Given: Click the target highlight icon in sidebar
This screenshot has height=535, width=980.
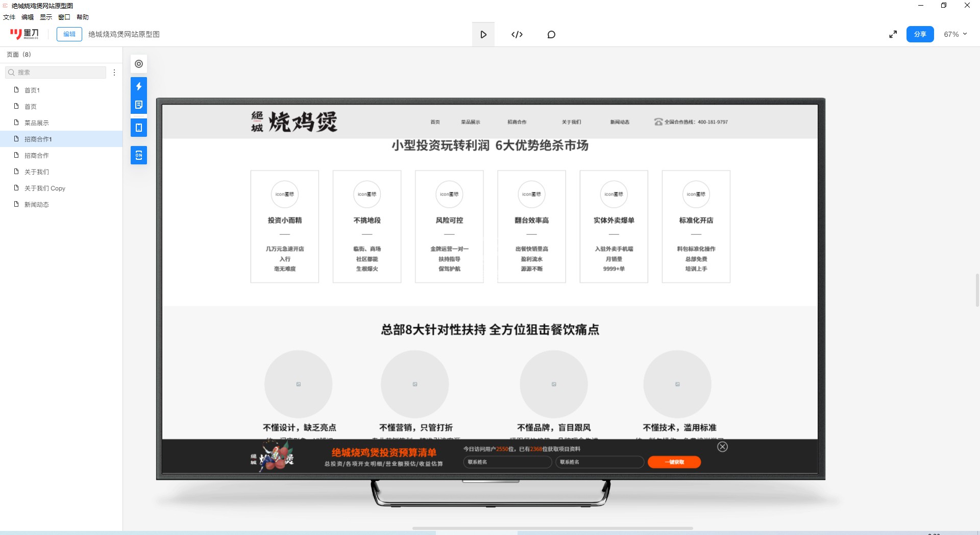Looking at the screenshot, I should [139, 64].
